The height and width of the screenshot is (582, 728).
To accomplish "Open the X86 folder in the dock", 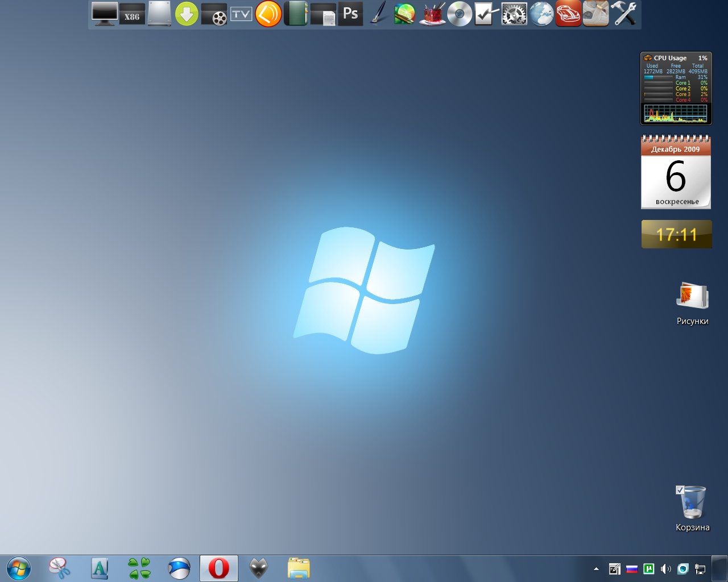I will point(132,14).
